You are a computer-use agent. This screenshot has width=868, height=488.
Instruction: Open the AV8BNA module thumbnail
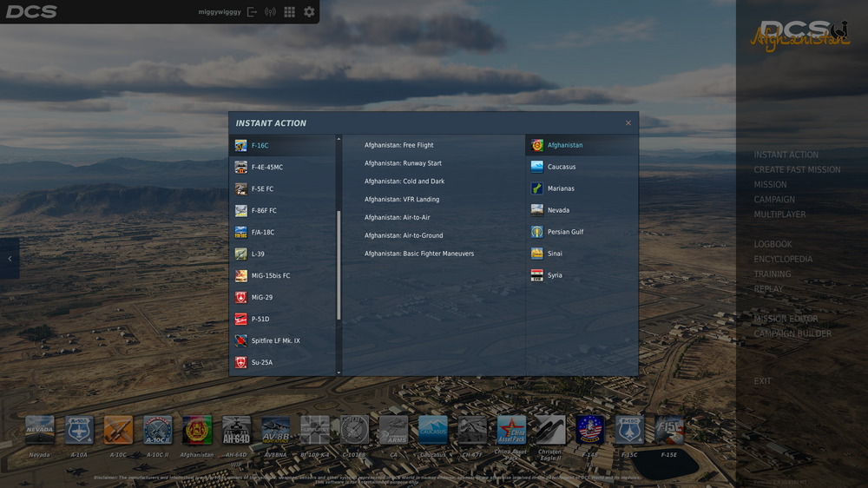click(275, 430)
